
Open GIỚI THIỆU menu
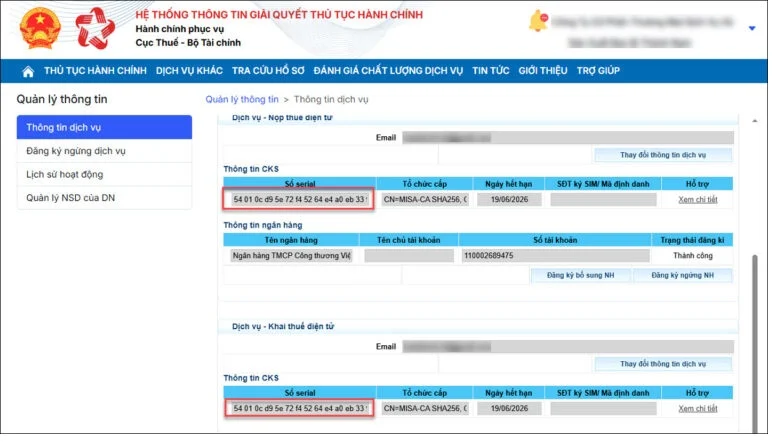click(x=543, y=71)
